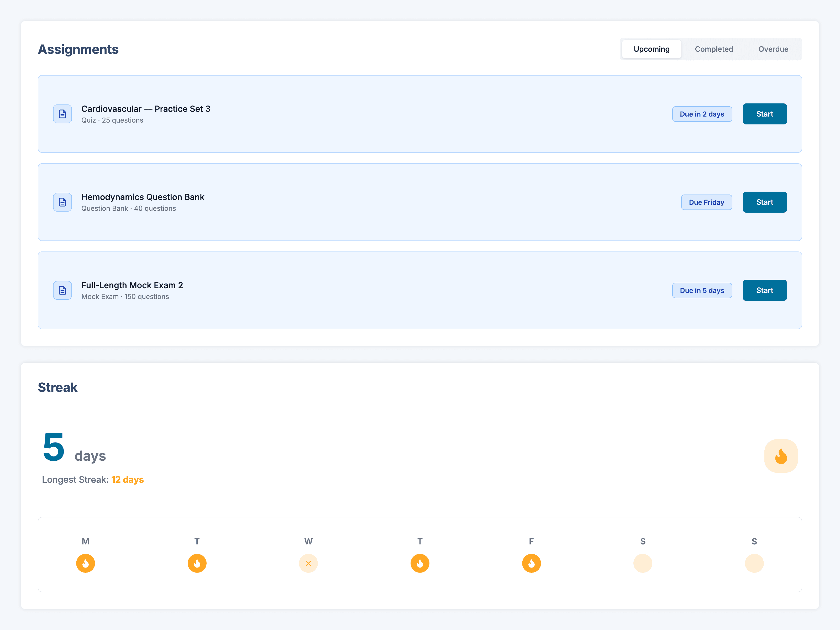The image size is (840, 630).
Task: Click the document icon beside Hemodynamics Question Bank
Action: coord(62,202)
